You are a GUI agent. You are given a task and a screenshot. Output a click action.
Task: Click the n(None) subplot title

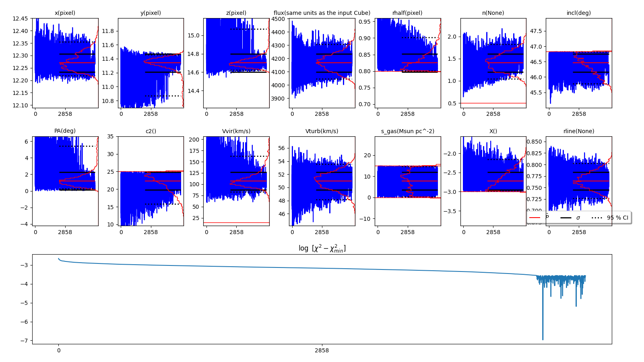[493, 13]
